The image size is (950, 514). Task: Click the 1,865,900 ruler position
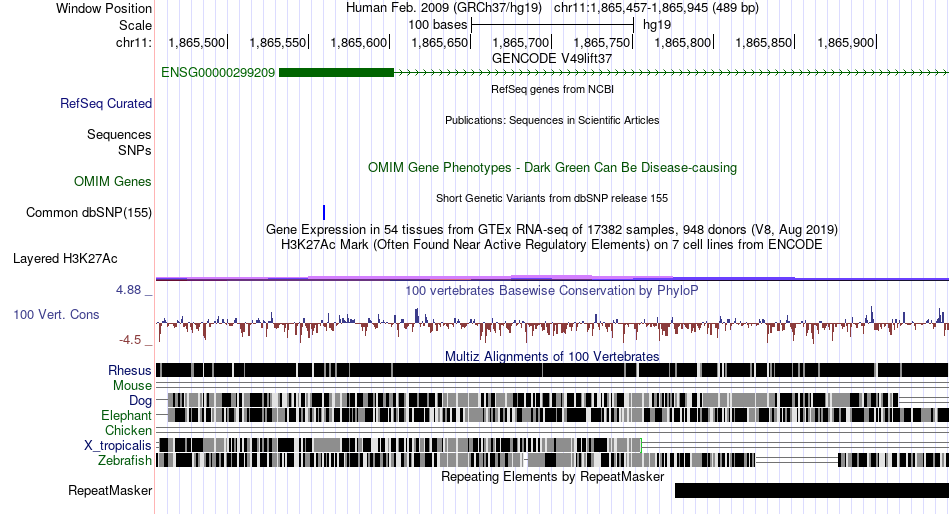[x=845, y=42]
